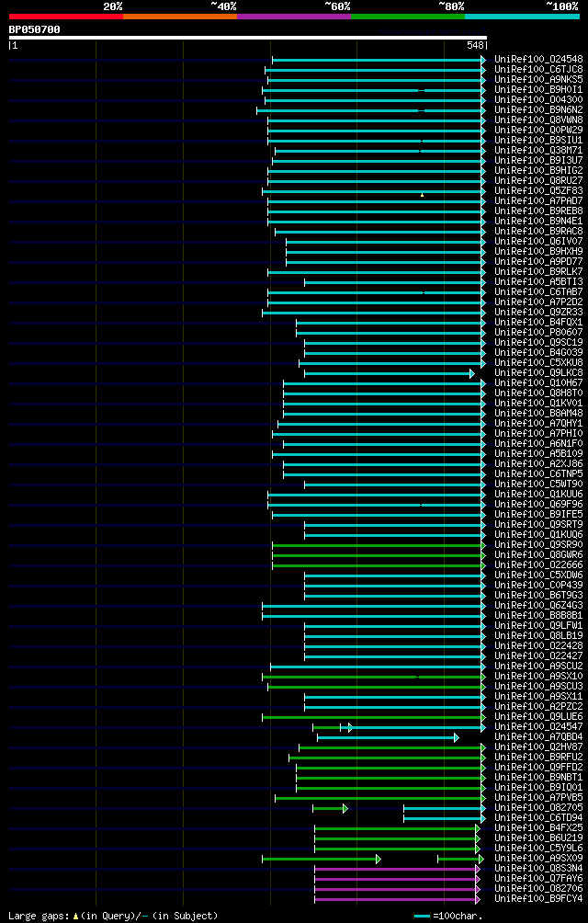Select the purple bar for UniRef100_Q8S3N4
This screenshot has height=923, width=588.
pyautogui.click(x=398, y=869)
